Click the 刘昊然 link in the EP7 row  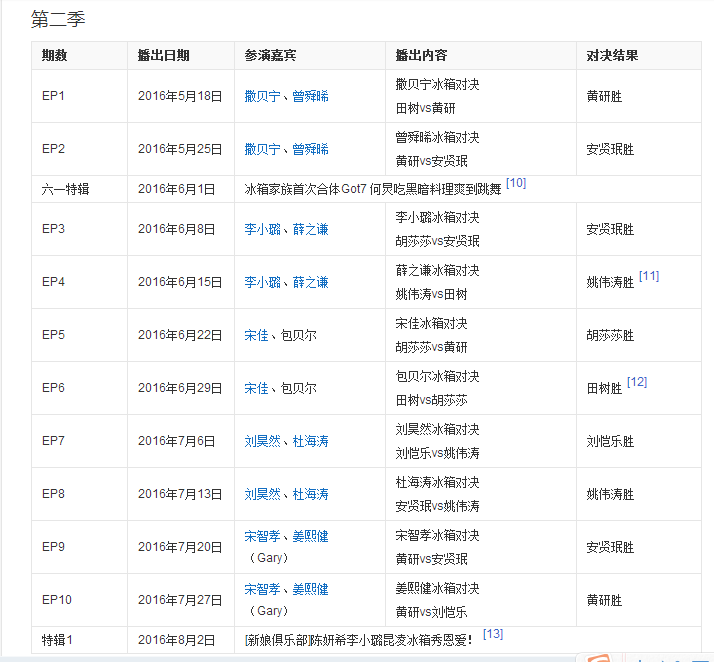262,441
